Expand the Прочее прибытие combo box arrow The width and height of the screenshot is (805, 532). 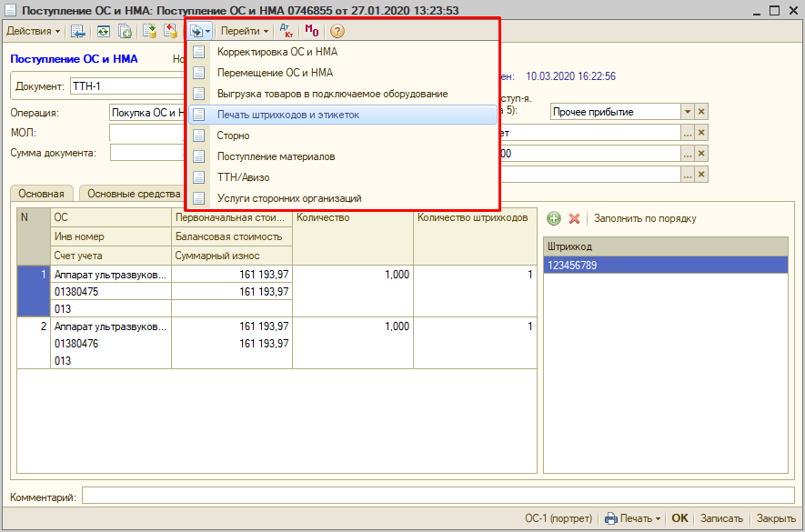(x=688, y=112)
